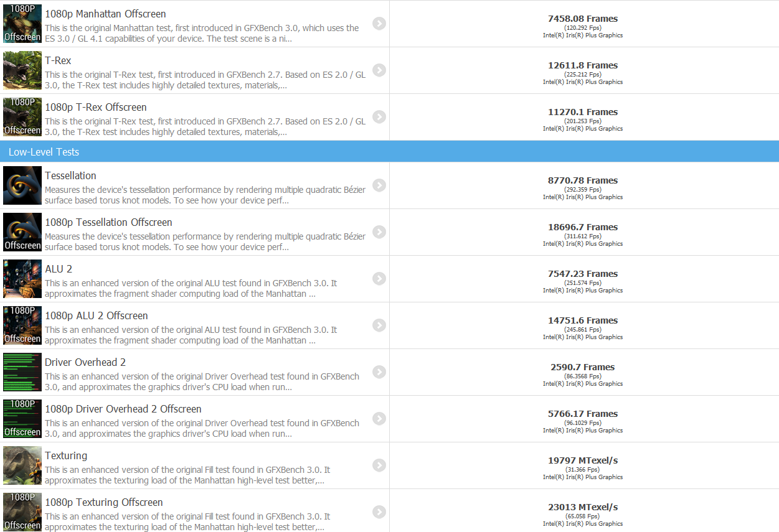Select the 7547.23 Frames score

tap(583, 274)
